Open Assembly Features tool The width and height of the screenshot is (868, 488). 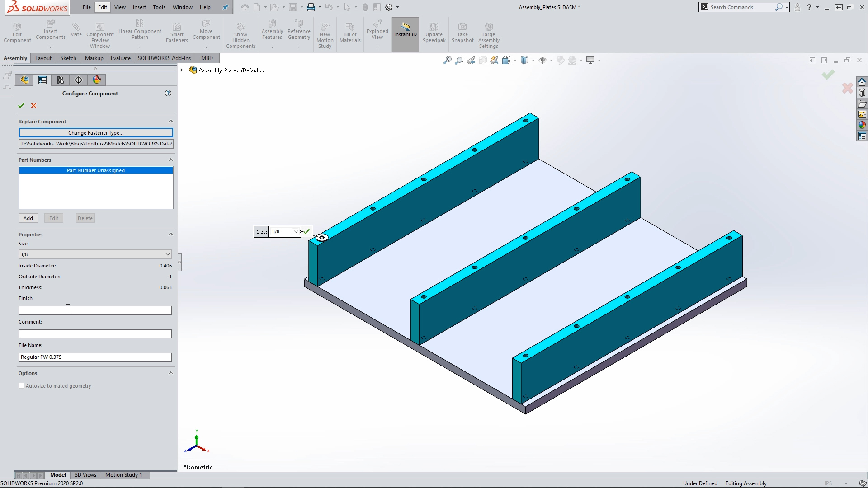click(272, 29)
